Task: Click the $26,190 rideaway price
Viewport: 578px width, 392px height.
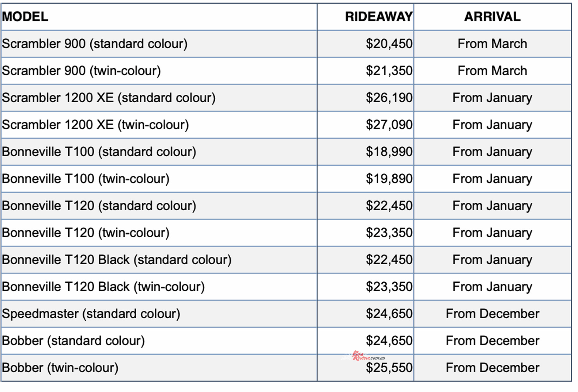Action: (389, 98)
